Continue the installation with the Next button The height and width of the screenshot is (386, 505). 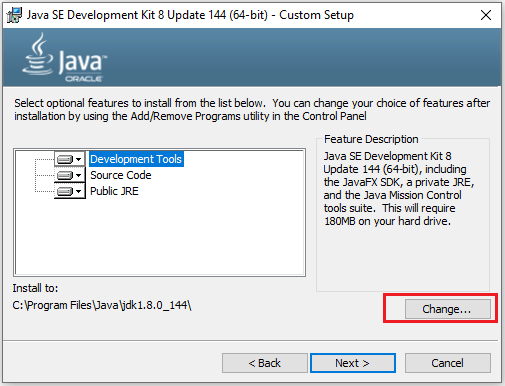click(x=353, y=363)
